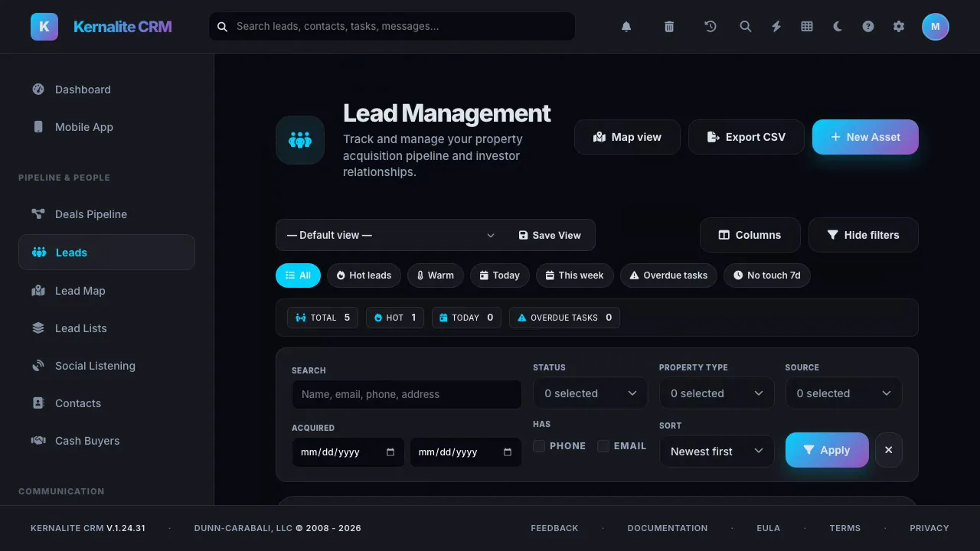This screenshot has height=551, width=980.
Task: Click the grid table icon in header
Action: tap(807, 27)
